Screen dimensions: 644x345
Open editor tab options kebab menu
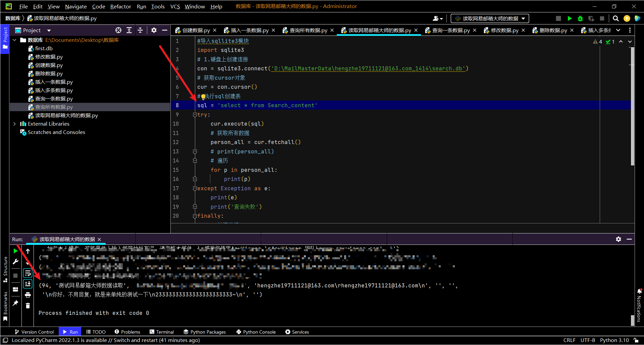click(x=630, y=30)
